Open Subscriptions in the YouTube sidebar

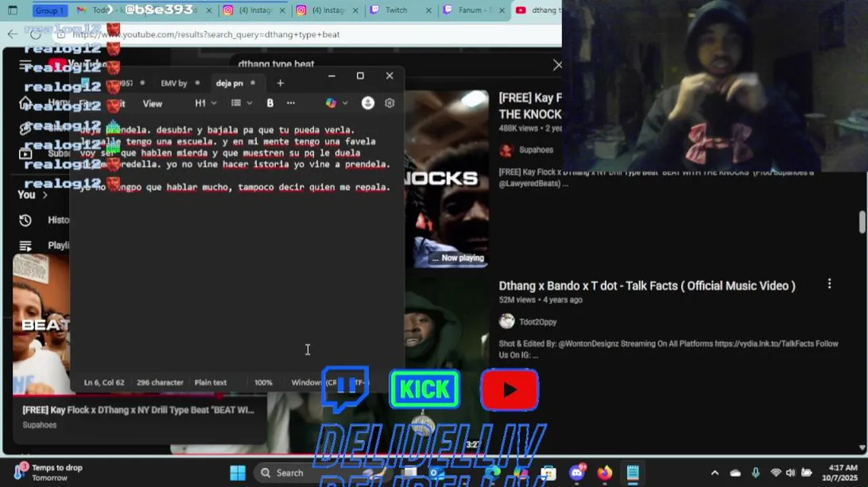pyautogui.click(x=26, y=154)
